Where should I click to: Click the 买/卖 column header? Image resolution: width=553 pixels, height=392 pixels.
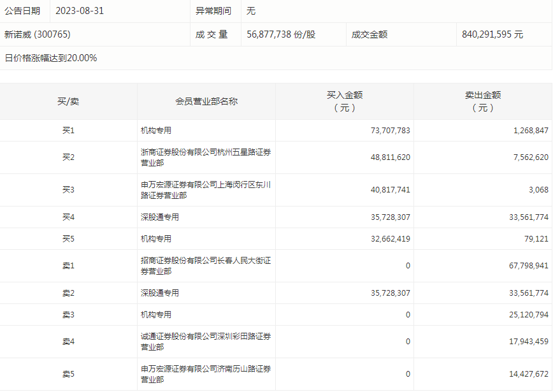pos(68,101)
